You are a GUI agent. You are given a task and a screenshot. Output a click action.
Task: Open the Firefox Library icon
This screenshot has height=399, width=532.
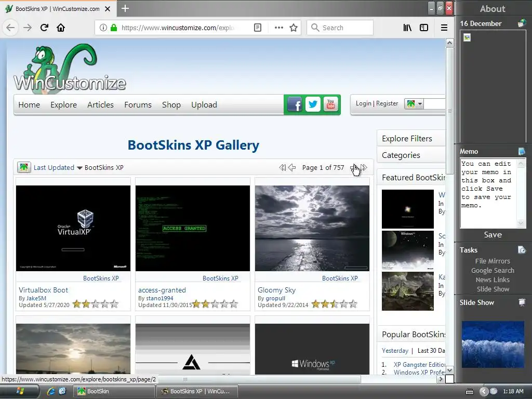click(x=407, y=28)
